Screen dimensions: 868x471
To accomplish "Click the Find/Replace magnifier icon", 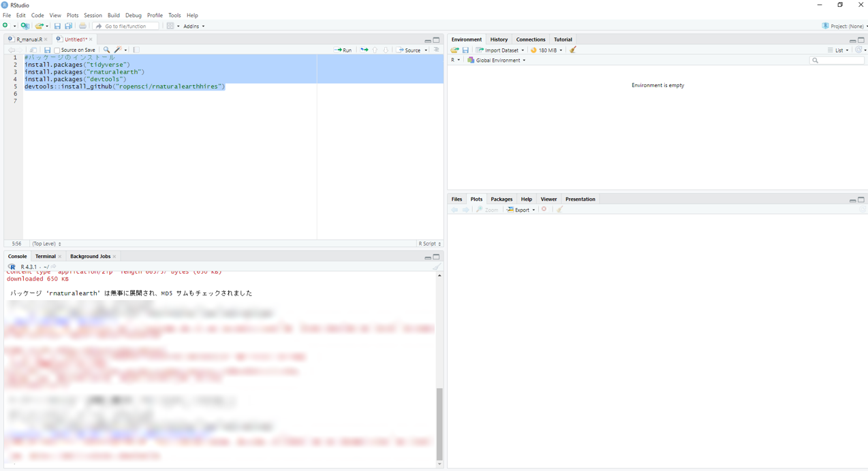I will pyautogui.click(x=106, y=50).
